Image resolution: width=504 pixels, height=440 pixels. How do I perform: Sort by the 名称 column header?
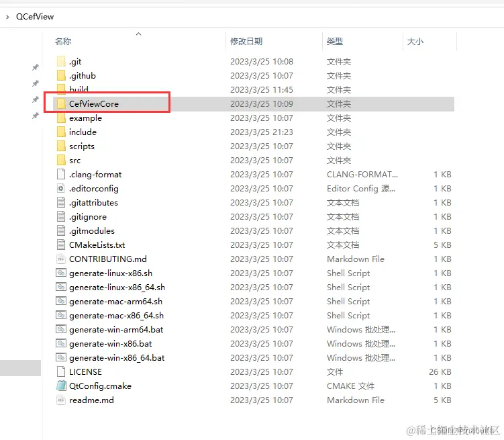(x=63, y=42)
